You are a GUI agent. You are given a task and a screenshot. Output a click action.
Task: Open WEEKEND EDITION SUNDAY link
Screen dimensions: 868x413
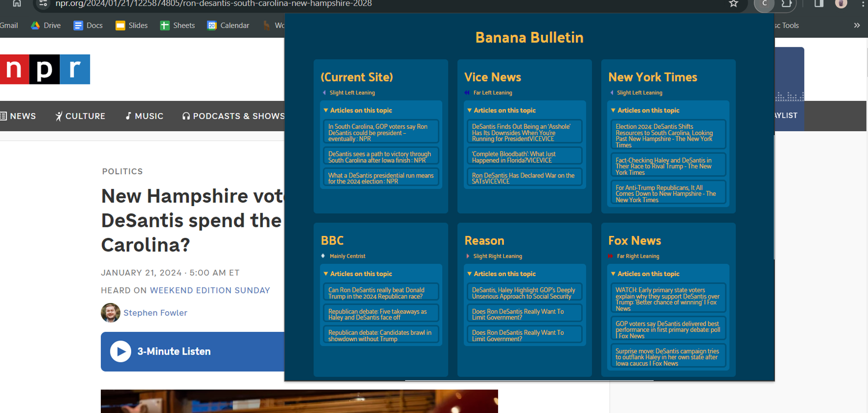pos(210,290)
